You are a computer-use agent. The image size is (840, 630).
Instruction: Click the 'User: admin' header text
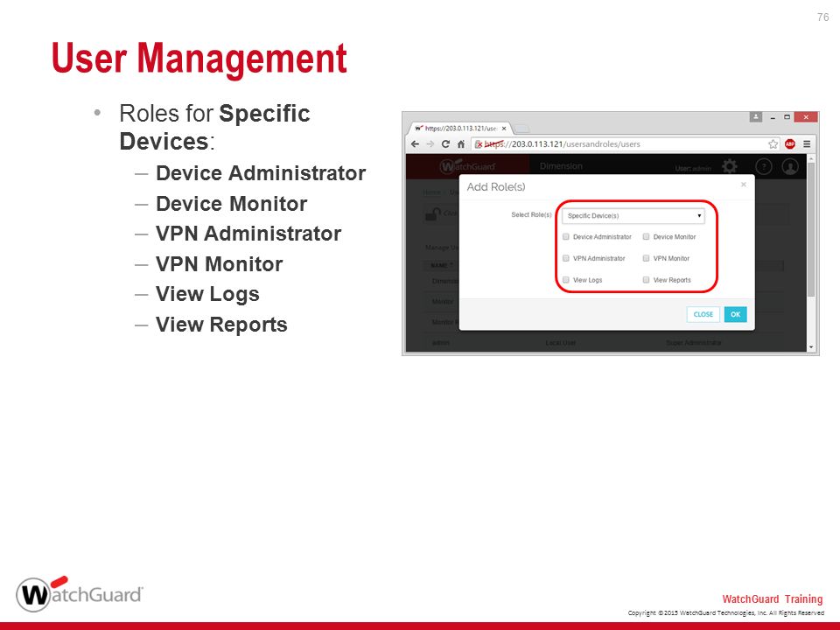[x=693, y=168]
